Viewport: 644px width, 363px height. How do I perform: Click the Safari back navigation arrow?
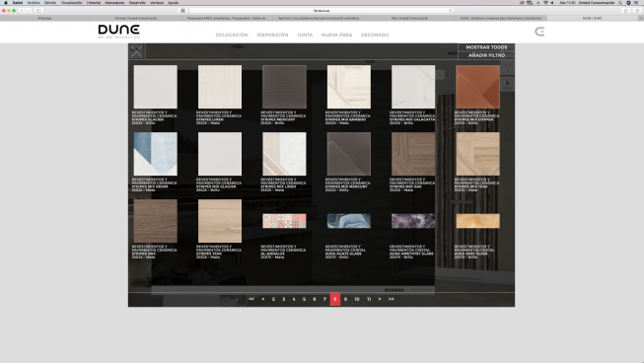click(22, 11)
